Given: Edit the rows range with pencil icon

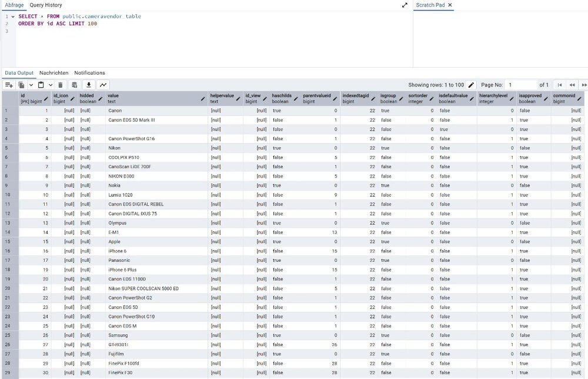Looking at the screenshot, I should pyautogui.click(x=471, y=85).
